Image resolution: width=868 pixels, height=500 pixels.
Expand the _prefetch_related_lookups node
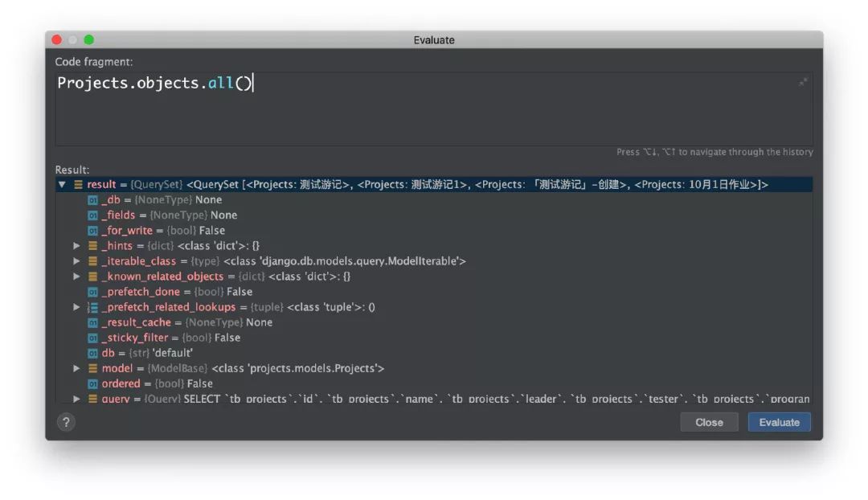point(77,307)
